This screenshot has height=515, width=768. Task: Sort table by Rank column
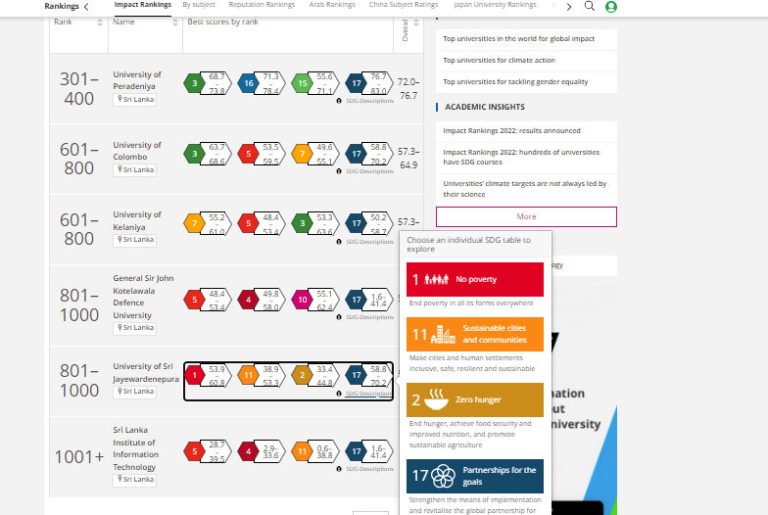(x=100, y=22)
